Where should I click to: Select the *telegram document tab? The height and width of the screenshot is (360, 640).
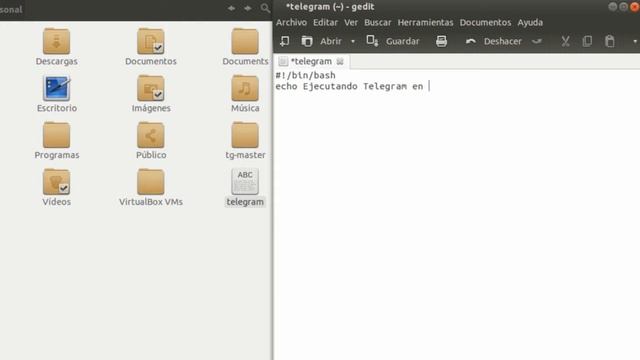311,62
